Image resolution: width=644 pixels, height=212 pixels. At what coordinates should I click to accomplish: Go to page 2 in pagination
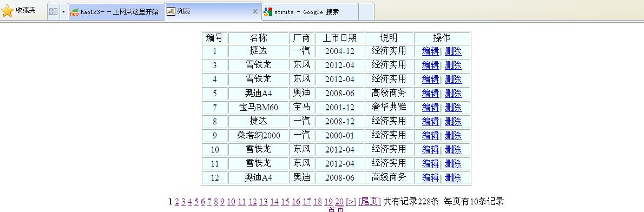tap(176, 201)
